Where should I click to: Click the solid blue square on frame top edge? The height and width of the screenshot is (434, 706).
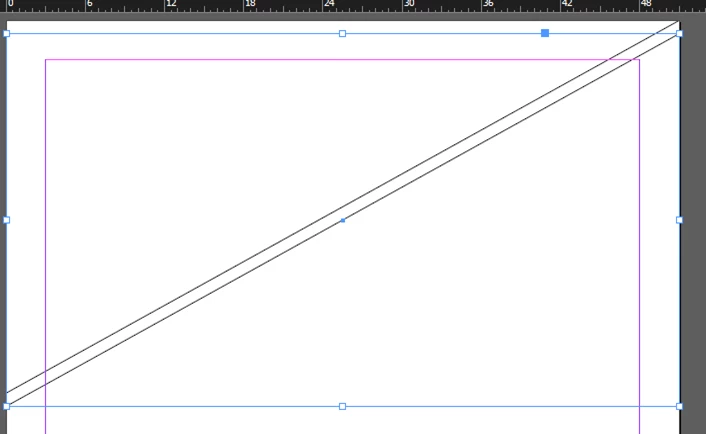545,33
